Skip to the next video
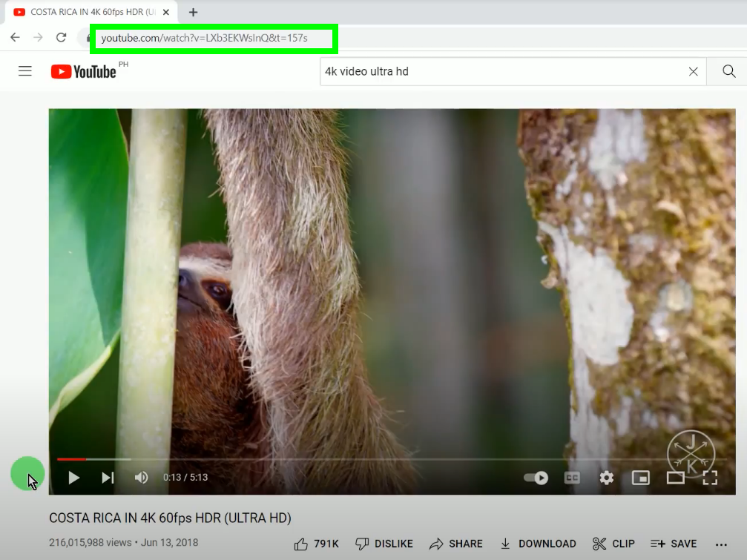 [x=107, y=478]
